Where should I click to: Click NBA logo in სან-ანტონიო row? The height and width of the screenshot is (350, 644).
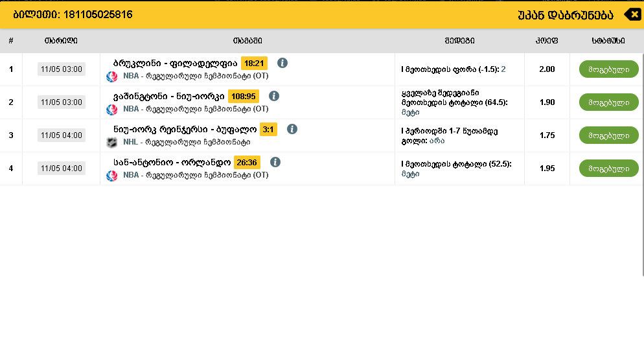(x=111, y=176)
